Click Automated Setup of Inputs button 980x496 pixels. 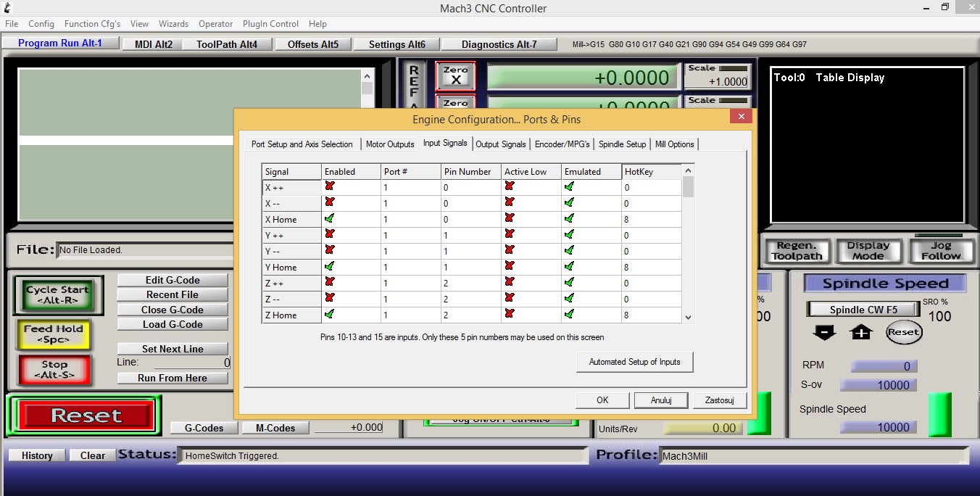[635, 362]
